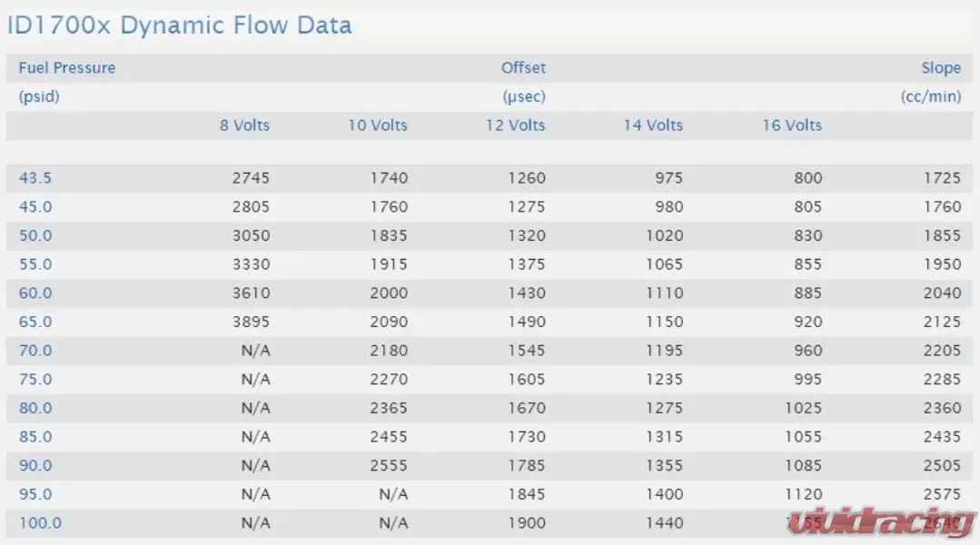Select the 1900 offset value at 100.0 psid
Screen dimensions: 980x545
point(526,523)
